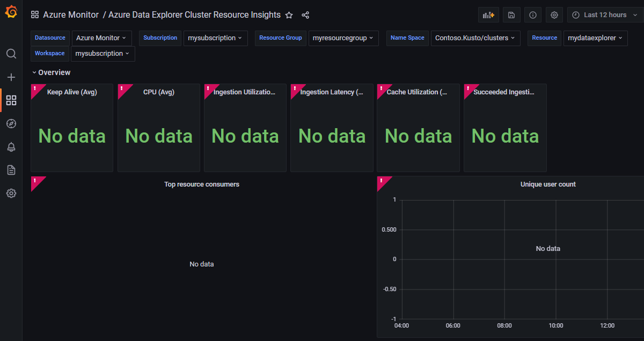644x341 pixels.
Task: Click the Datasource variable label
Action: point(50,38)
